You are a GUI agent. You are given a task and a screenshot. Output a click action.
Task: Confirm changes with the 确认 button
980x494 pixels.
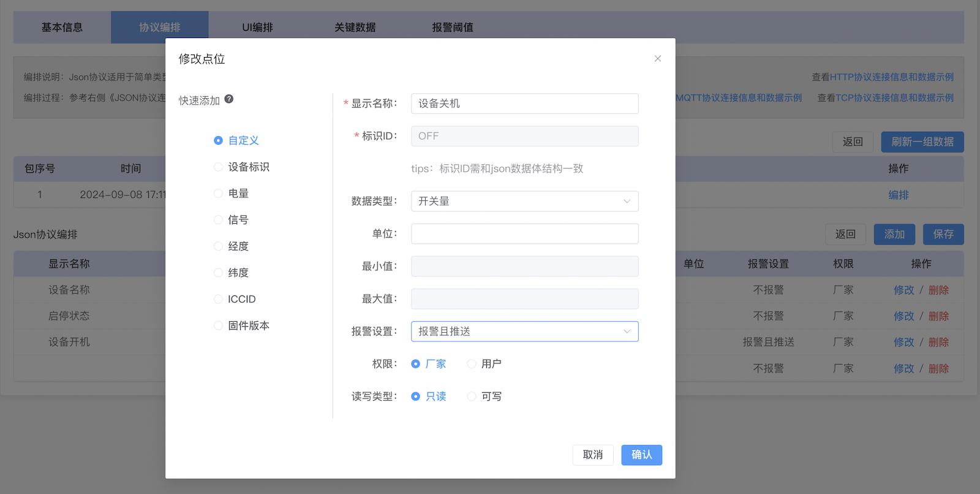tap(641, 455)
